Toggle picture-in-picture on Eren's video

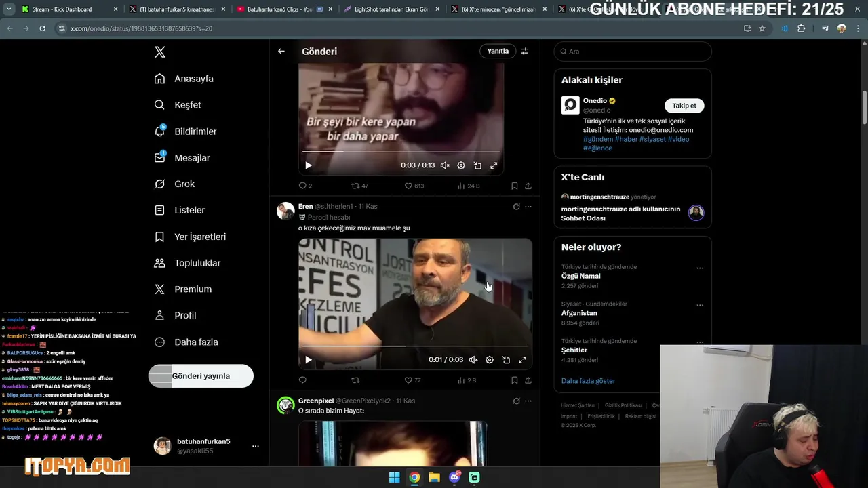point(506,360)
